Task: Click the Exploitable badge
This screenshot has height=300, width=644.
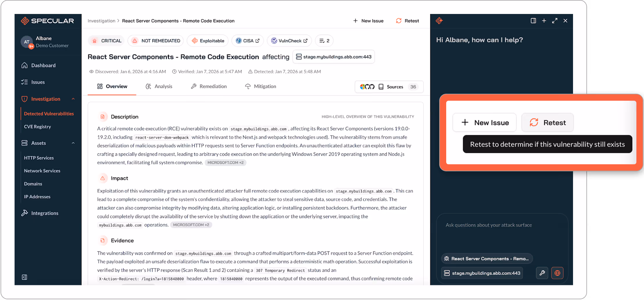Action: click(208, 41)
